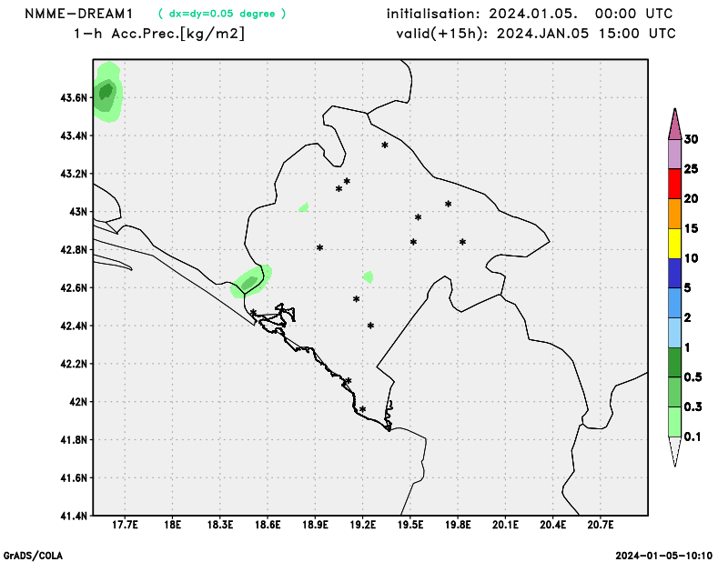
Task: Click the "17.7E" longitude label
Action: (125, 525)
